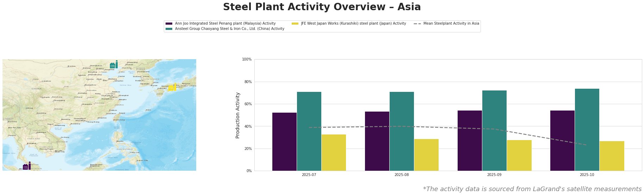Click the yellow bar for 2025-07
Image resolution: width=644 pixels, height=195 pixels.
tap(334, 152)
